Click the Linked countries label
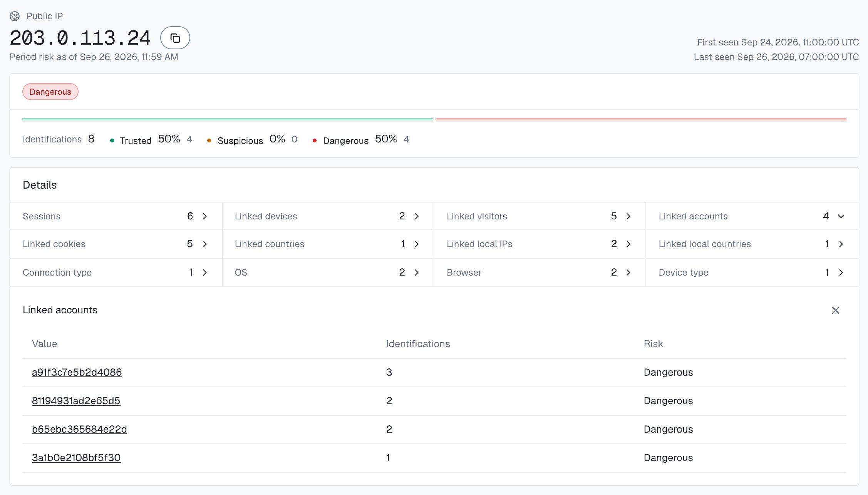The image size is (868, 495). [269, 244]
